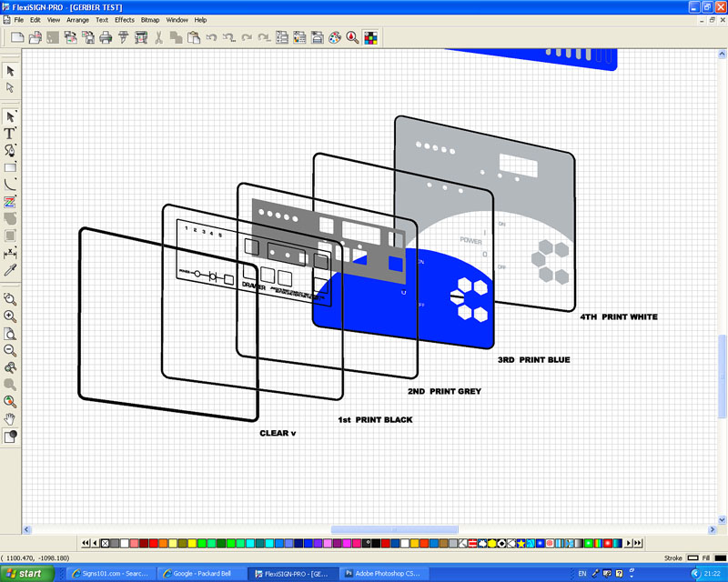728x582 pixels.
Task: Select the Zoom Out magnifier tool
Action: click(x=10, y=350)
